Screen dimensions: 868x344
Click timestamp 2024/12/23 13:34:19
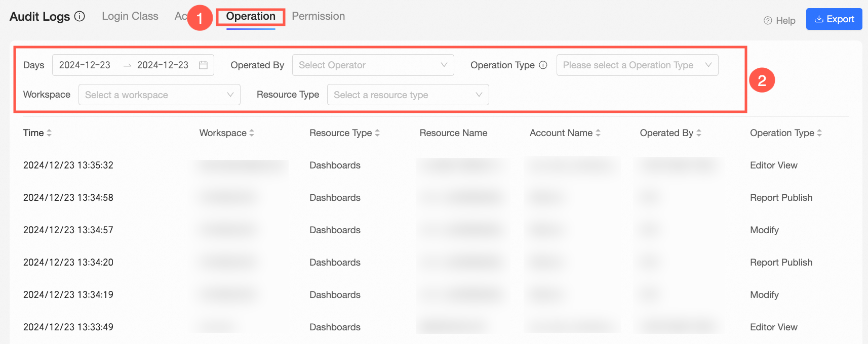click(68, 295)
